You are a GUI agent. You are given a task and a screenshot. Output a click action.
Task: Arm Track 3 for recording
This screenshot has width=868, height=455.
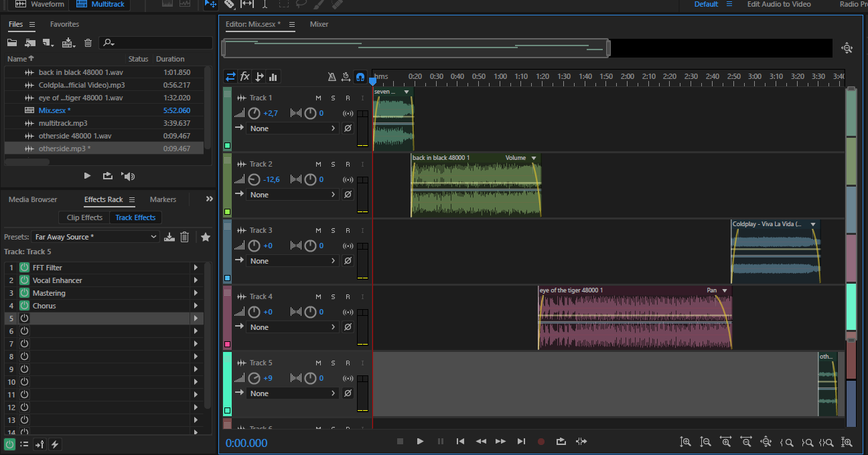(x=348, y=231)
